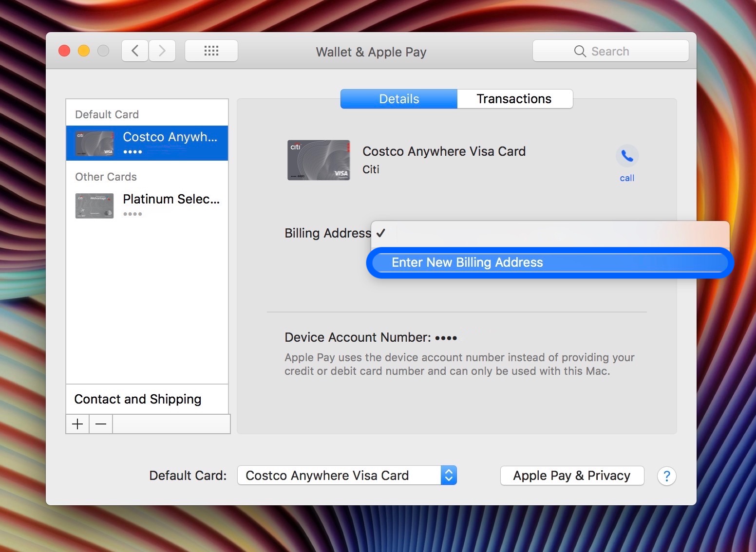Switch to the Details tab
The width and height of the screenshot is (756, 552).
[398, 99]
